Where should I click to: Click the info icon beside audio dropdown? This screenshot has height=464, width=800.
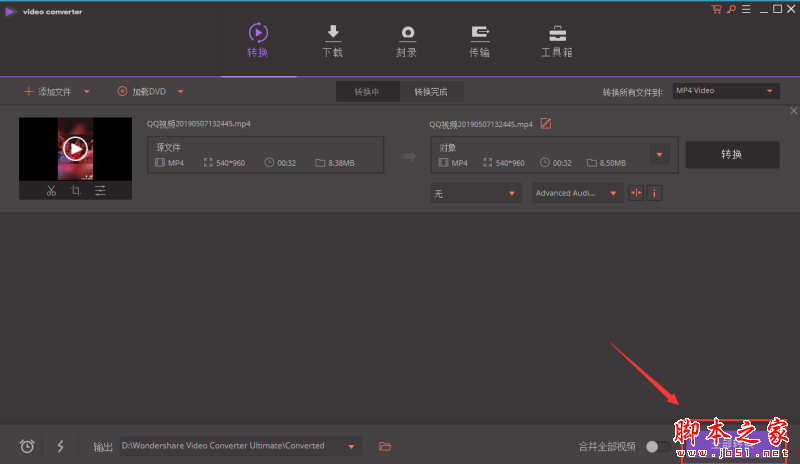pyautogui.click(x=655, y=193)
